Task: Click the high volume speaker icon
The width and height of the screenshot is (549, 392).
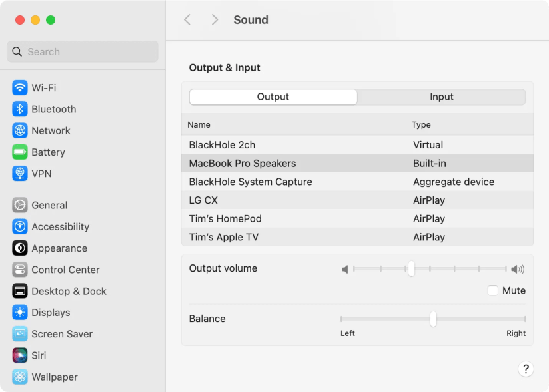Action: 518,269
